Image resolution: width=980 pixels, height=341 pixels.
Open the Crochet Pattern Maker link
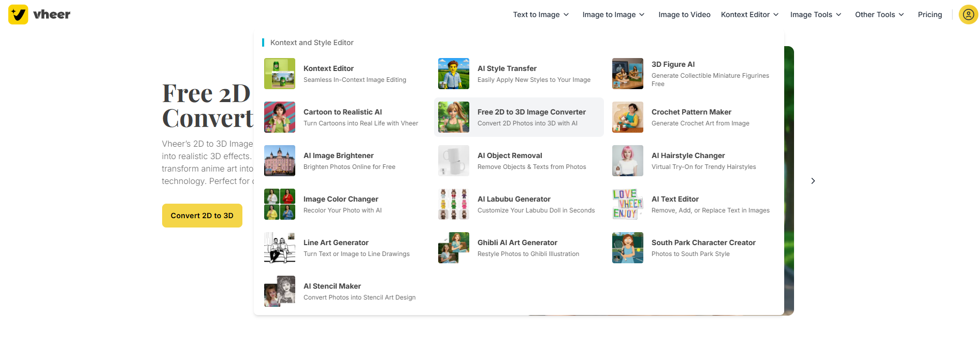[x=691, y=112]
